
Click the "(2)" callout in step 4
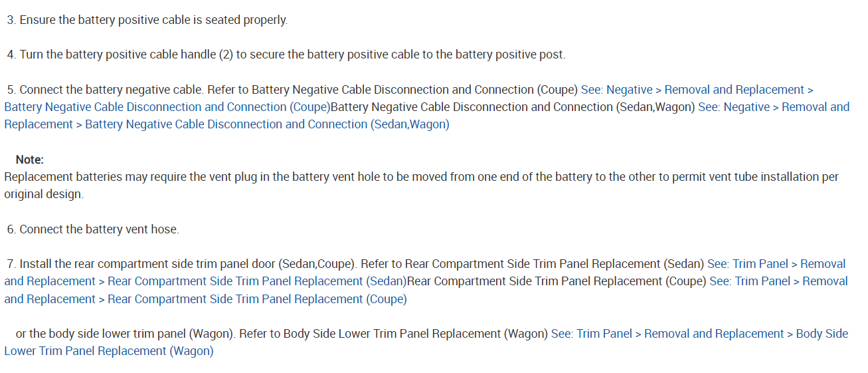(x=226, y=55)
